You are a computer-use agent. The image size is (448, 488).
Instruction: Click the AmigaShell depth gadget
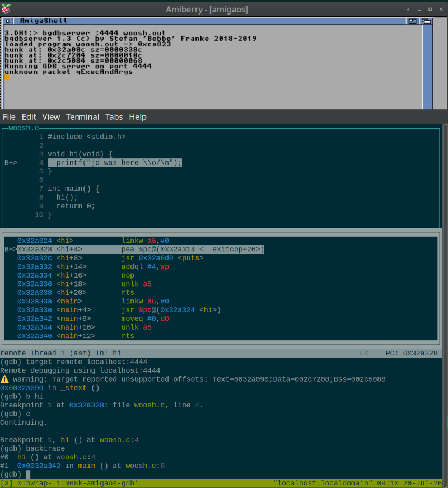pyautogui.click(x=426, y=21)
